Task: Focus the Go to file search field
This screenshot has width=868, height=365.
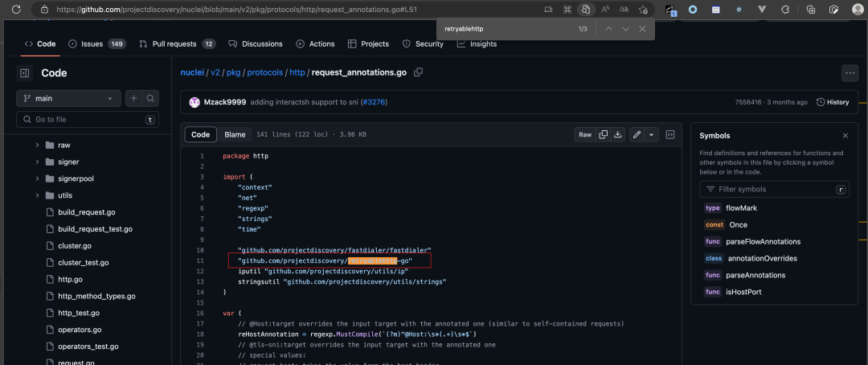Action: click(88, 119)
